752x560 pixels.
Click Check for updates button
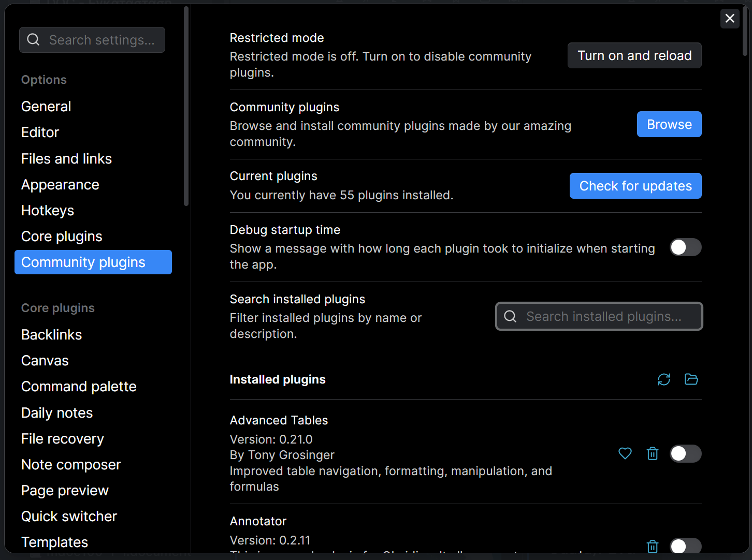(635, 186)
